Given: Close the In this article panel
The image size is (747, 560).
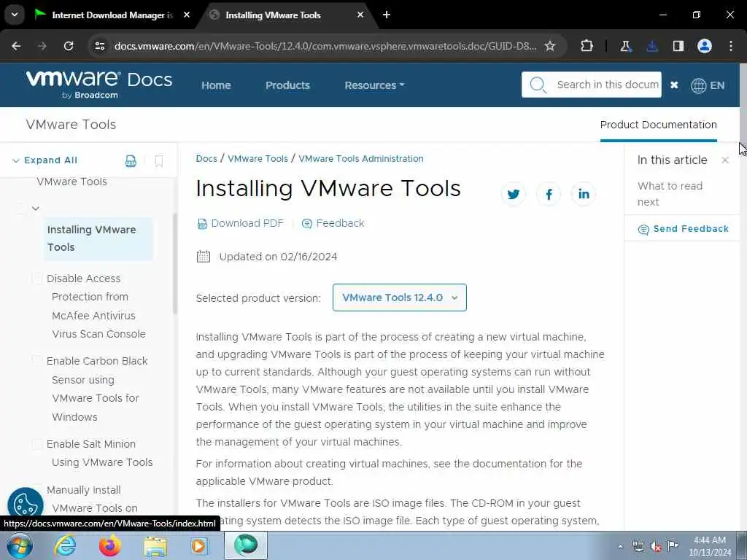Looking at the screenshot, I should [725, 160].
